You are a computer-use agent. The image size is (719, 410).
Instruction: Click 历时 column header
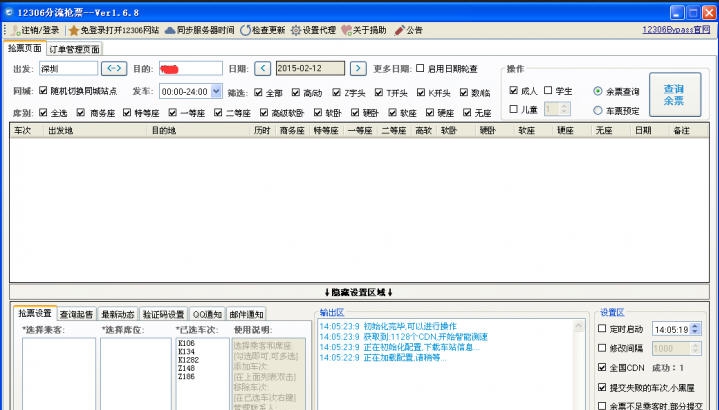point(262,131)
